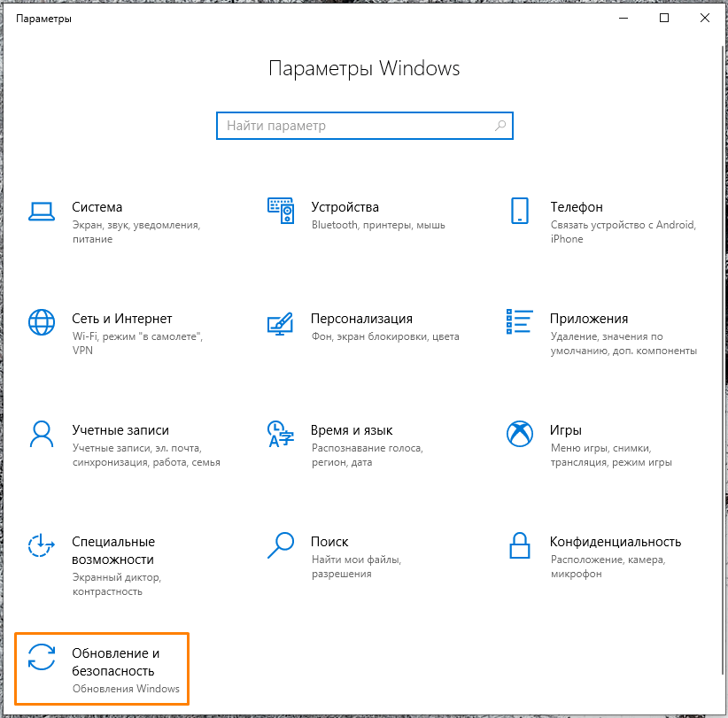Viewport: 728px width, 718px height.
Task: Open the Приложения list icon
Action: (520, 321)
